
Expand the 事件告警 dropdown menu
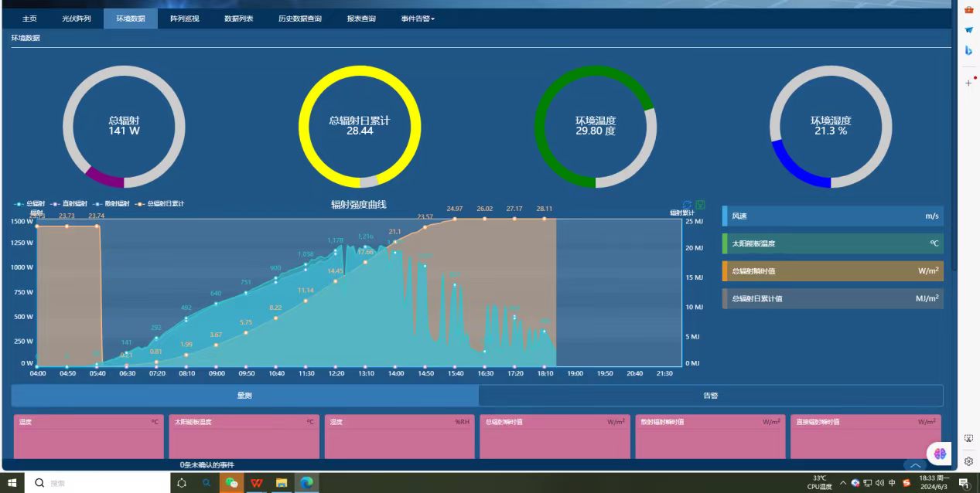(x=418, y=19)
